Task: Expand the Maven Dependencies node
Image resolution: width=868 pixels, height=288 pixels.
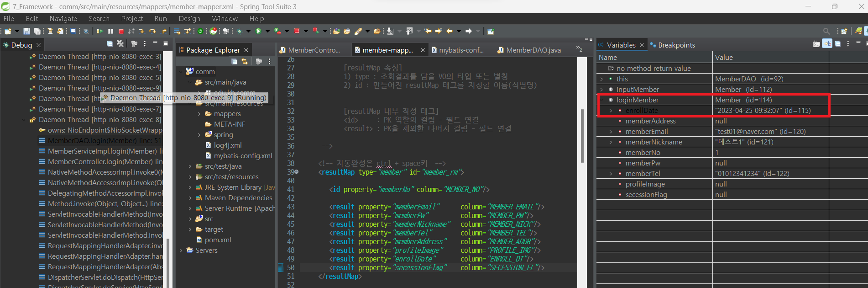Action: (x=190, y=198)
